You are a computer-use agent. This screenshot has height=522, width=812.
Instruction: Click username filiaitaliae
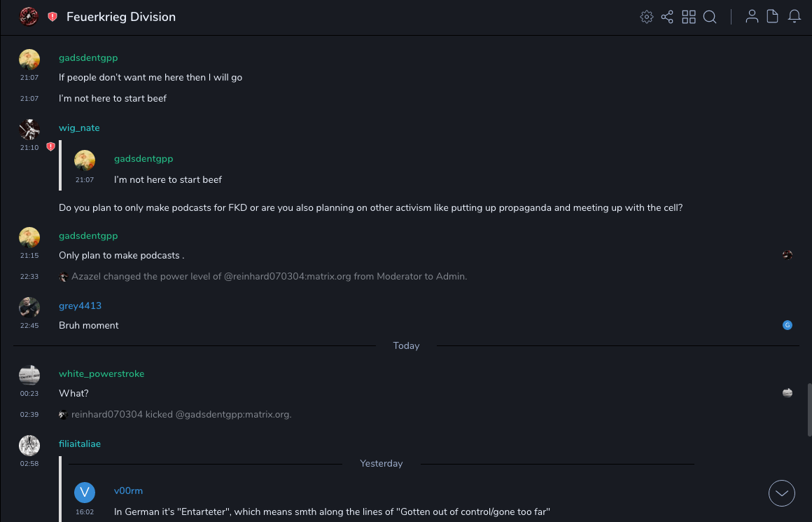(80, 444)
